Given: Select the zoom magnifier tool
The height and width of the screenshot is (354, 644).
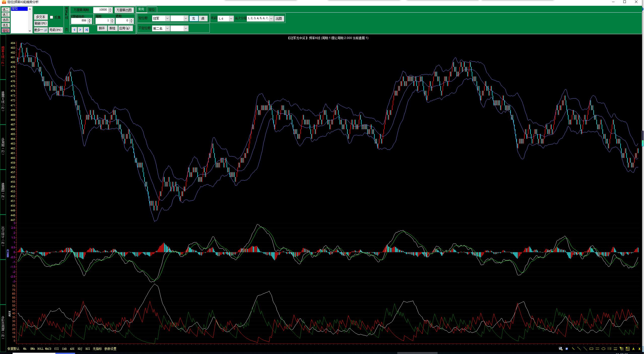Looking at the screenshot, I should [561, 349].
